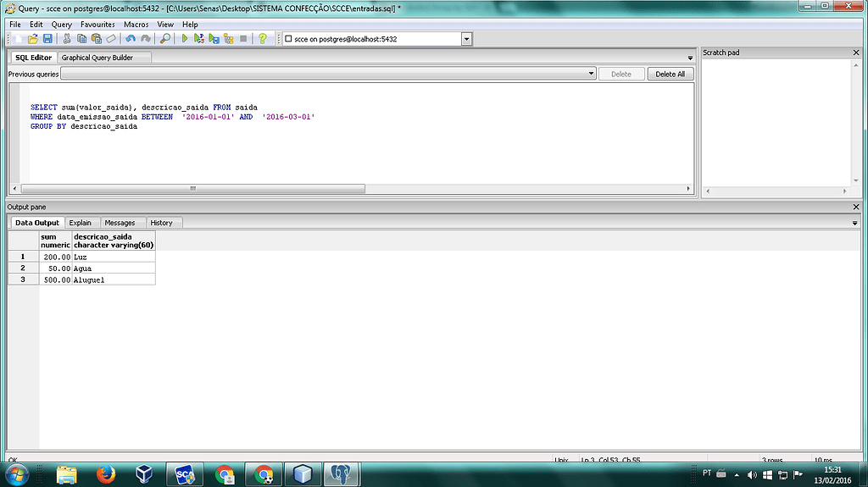Click the Delete All button
Screen dimensions: 868x487
point(670,74)
